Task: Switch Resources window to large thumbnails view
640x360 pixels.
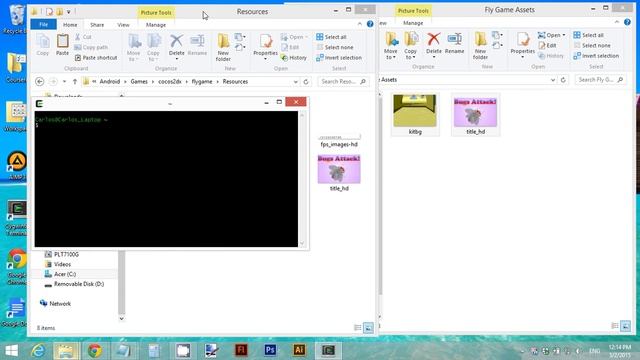Action: pos(368,328)
